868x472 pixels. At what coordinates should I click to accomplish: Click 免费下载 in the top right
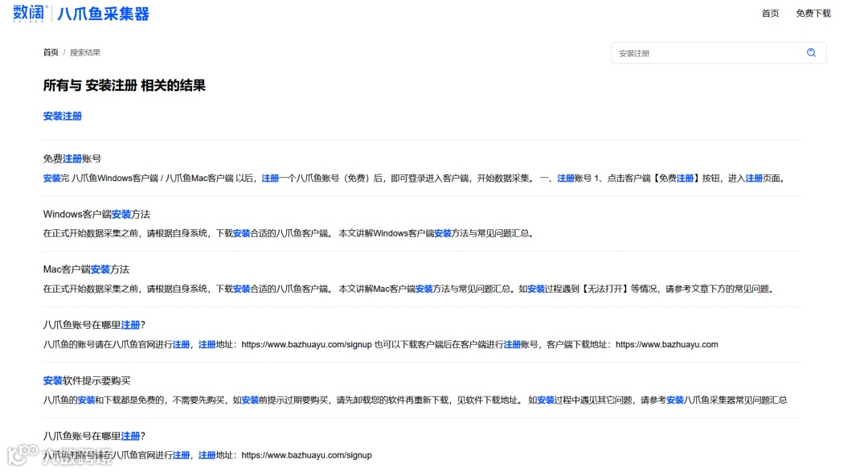(x=813, y=13)
